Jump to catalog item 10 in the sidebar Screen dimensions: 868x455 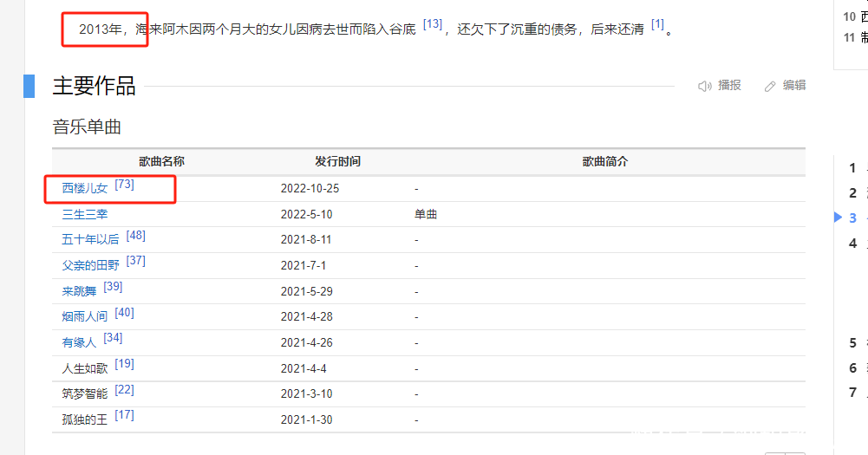(x=852, y=16)
